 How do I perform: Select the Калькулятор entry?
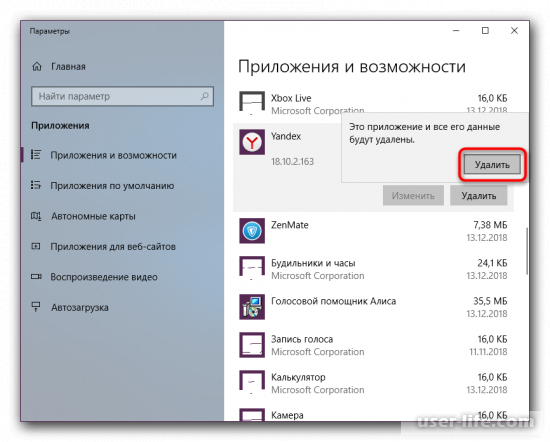pyautogui.click(x=374, y=383)
